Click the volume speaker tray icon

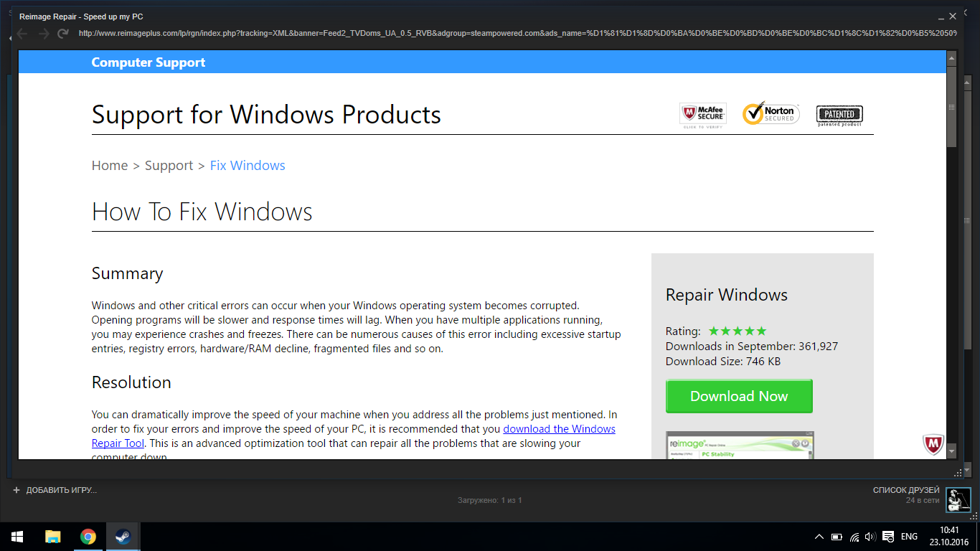[x=871, y=537]
